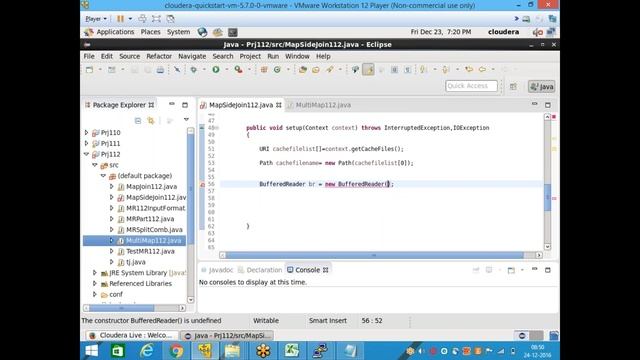The height and width of the screenshot is (360, 640).
Task: Expand the Referenced Libraries node
Action: click(x=95, y=283)
